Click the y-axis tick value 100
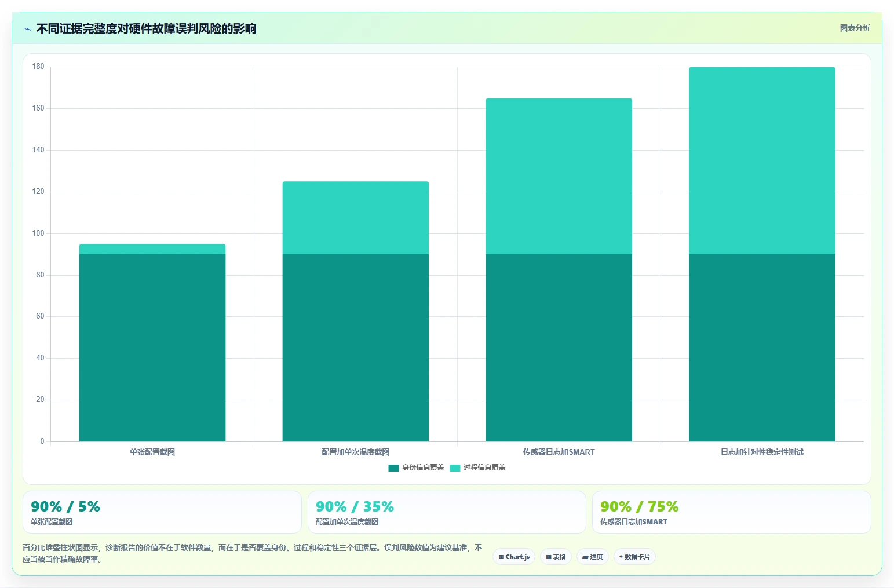This screenshot has width=894, height=588. point(38,233)
